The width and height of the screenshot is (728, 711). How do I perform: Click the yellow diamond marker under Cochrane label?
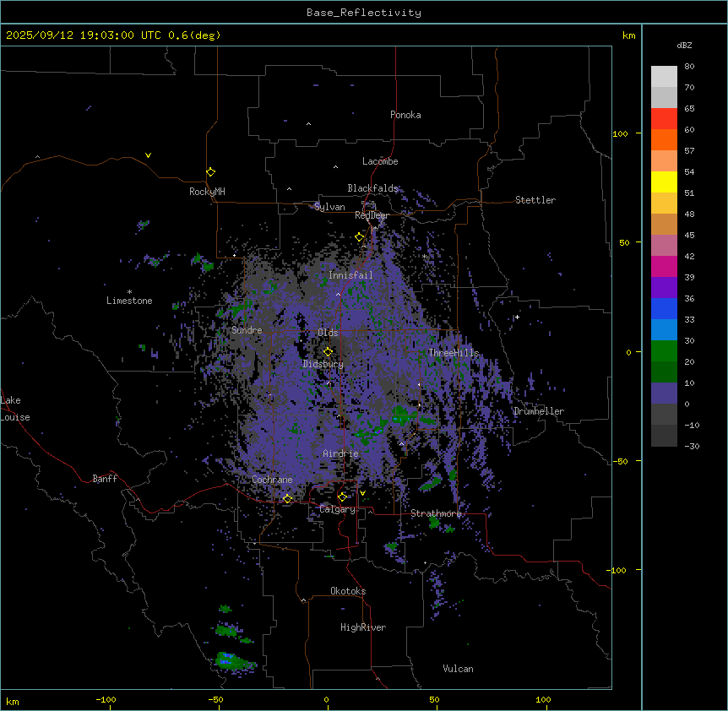[x=287, y=498]
